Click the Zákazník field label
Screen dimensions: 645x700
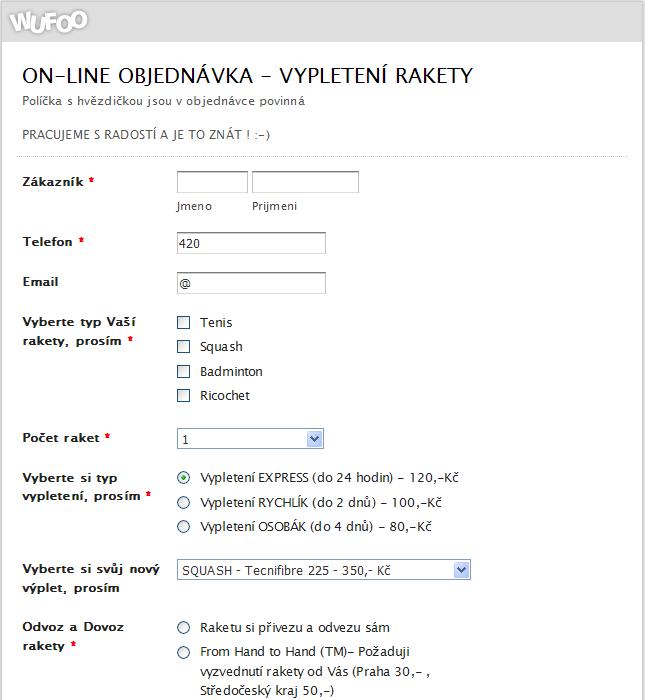[x=54, y=182]
